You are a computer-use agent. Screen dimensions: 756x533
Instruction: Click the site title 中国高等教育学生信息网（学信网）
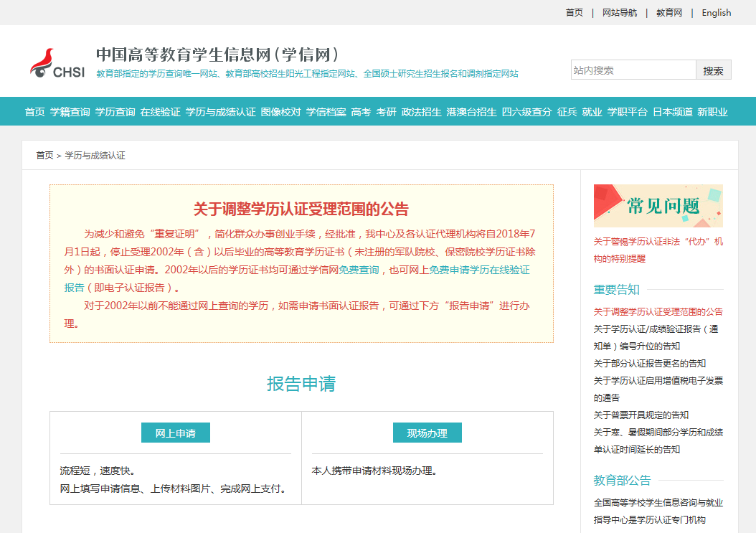point(217,55)
